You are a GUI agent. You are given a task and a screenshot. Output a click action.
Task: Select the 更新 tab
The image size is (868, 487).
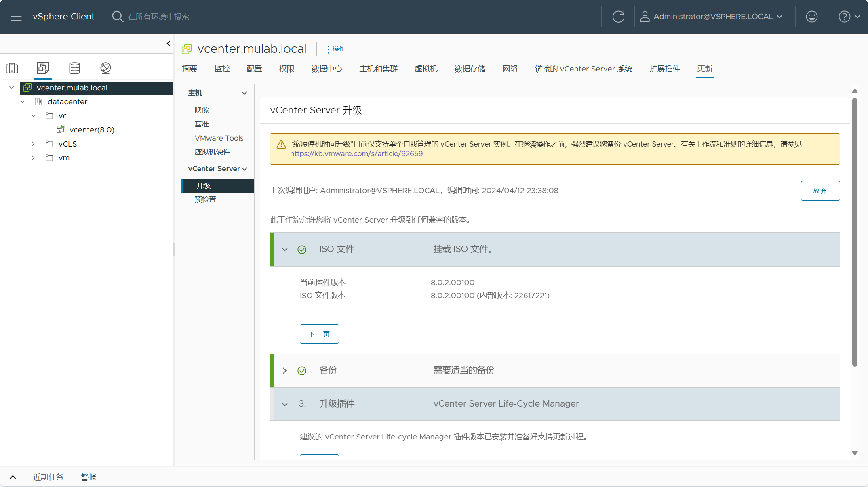(x=705, y=69)
